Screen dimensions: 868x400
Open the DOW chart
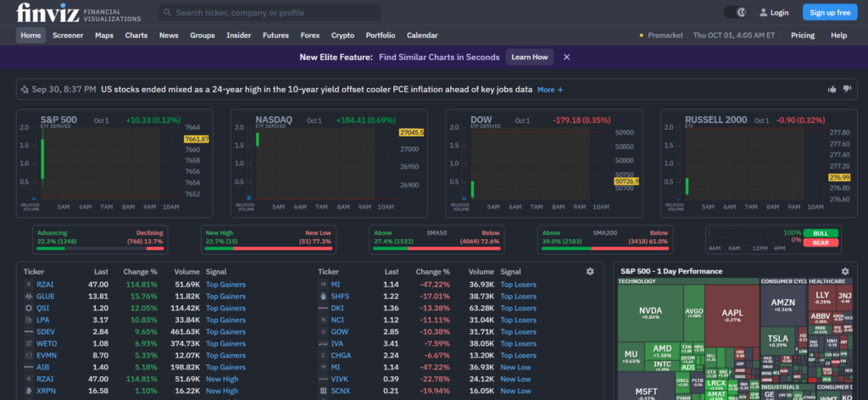544,164
